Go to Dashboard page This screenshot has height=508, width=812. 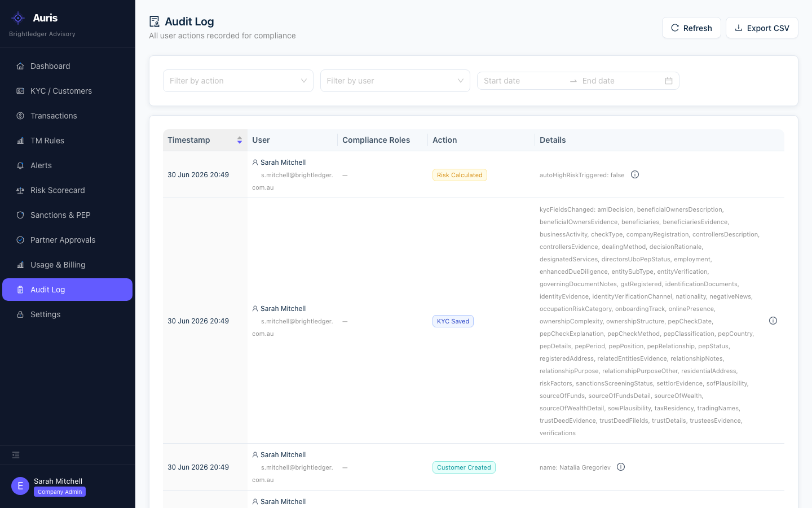pyautogui.click(x=67, y=66)
